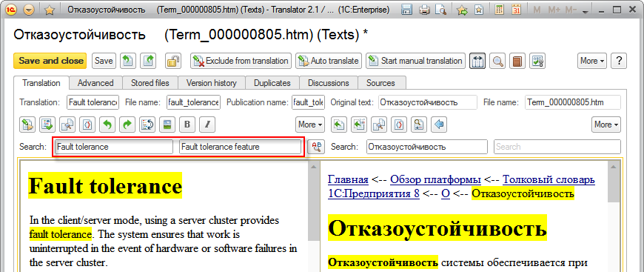Open the top More dropdown menu
The height and width of the screenshot is (272, 644).
tap(592, 61)
